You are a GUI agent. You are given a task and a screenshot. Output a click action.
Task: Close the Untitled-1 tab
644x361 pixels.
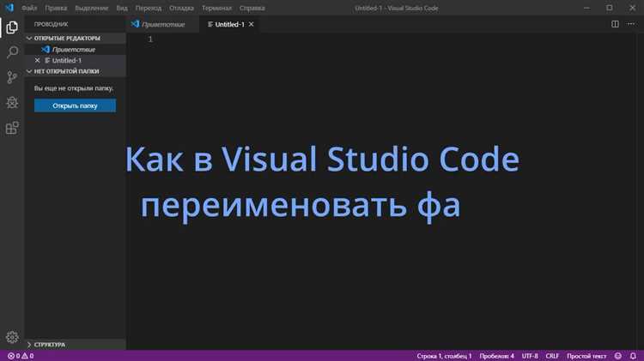pos(251,24)
